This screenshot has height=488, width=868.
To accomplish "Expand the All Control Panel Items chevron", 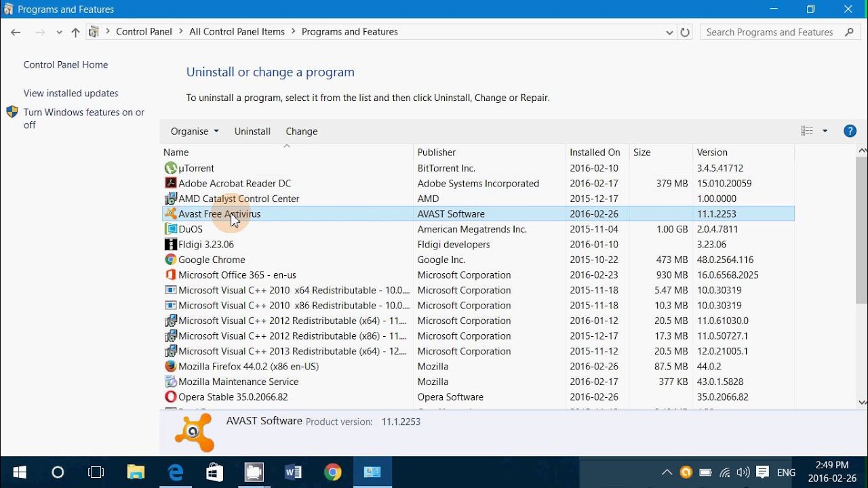I will point(294,32).
